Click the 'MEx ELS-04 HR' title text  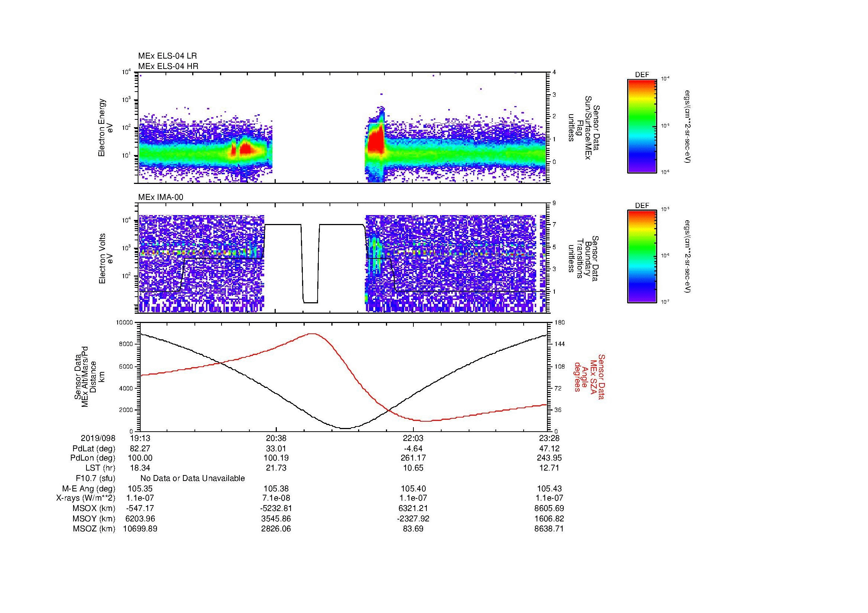tap(168, 66)
